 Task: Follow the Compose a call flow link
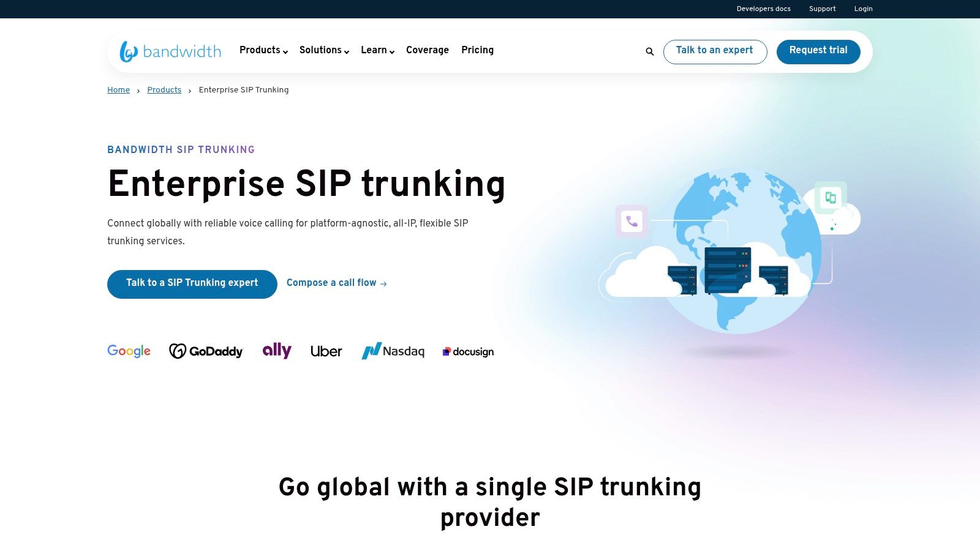337,283
